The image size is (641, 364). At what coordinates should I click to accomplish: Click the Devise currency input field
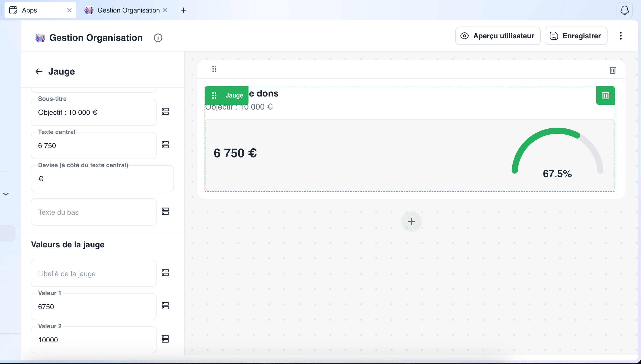(102, 179)
